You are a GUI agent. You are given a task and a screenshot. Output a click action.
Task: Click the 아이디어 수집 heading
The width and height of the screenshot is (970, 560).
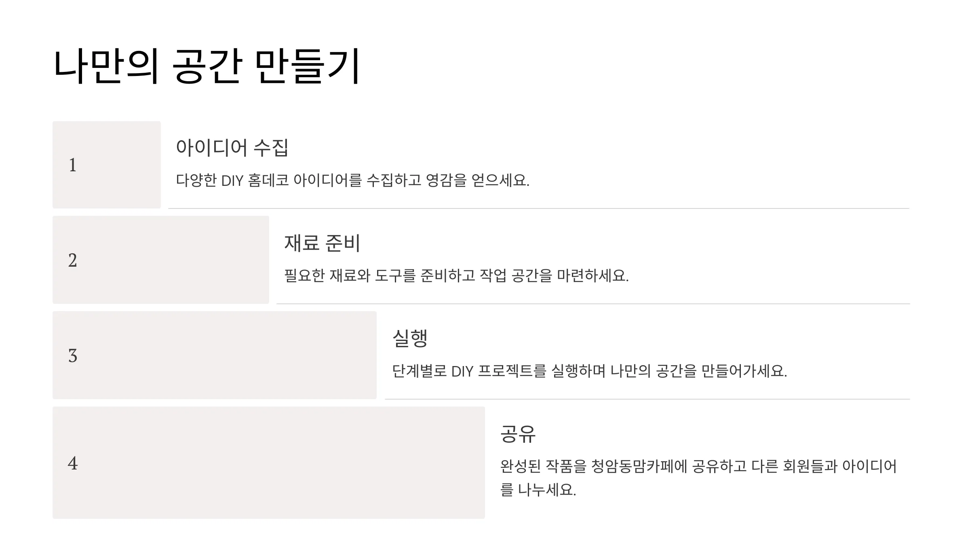pyautogui.click(x=232, y=147)
